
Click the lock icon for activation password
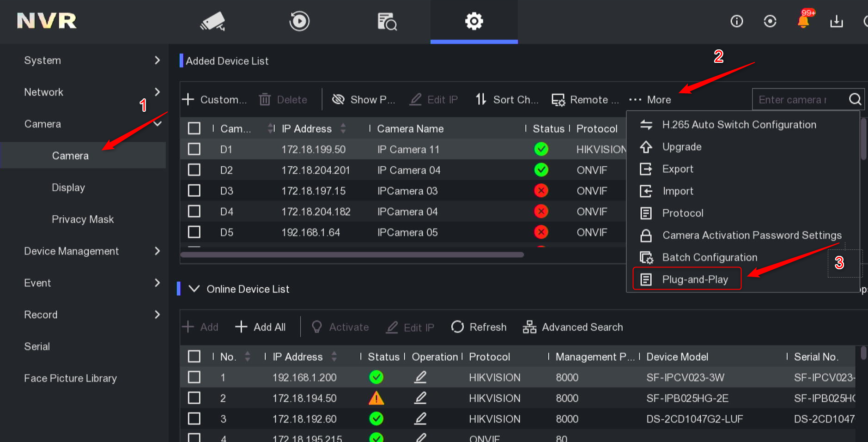pos(646,236)
